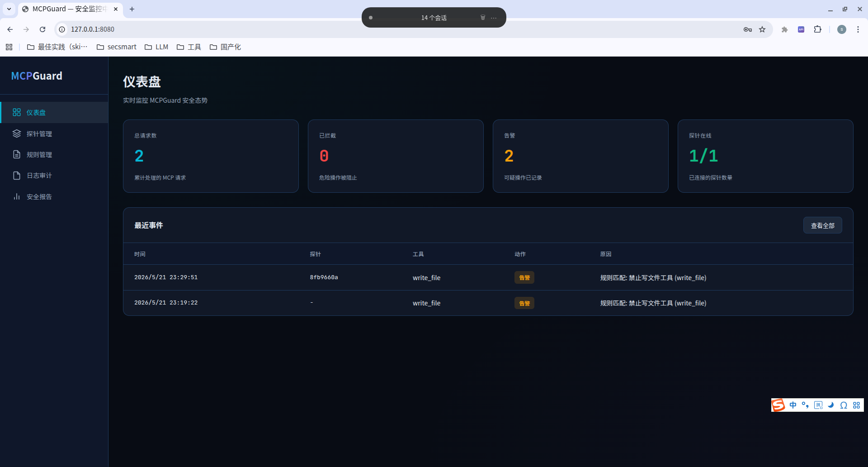
Task: Open the password key icon in address bar
Action: (x=747, y=29)
